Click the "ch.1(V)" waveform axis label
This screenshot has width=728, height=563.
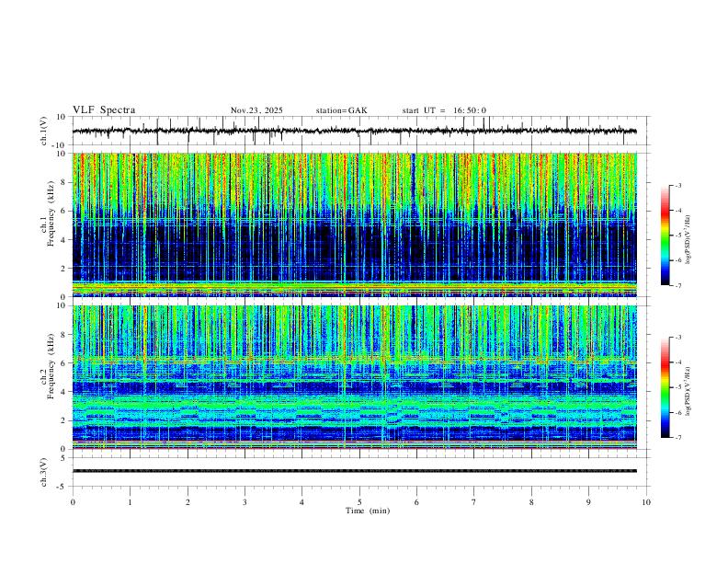pyautogui.click(x=44, y=131)
